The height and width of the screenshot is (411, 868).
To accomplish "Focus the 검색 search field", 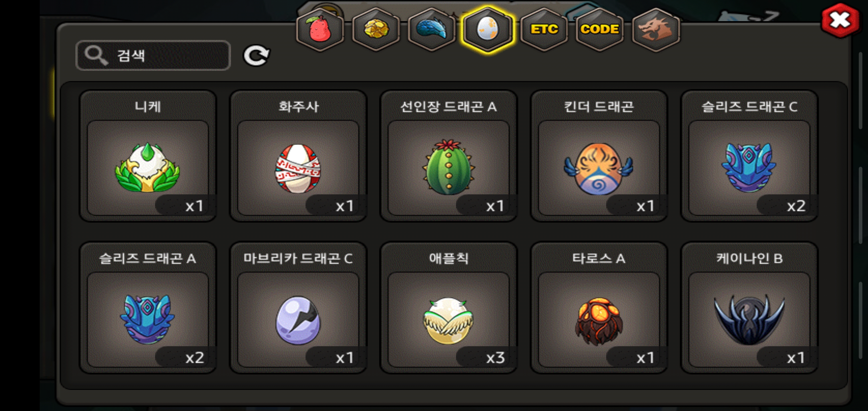I will (x=153, y=56).
